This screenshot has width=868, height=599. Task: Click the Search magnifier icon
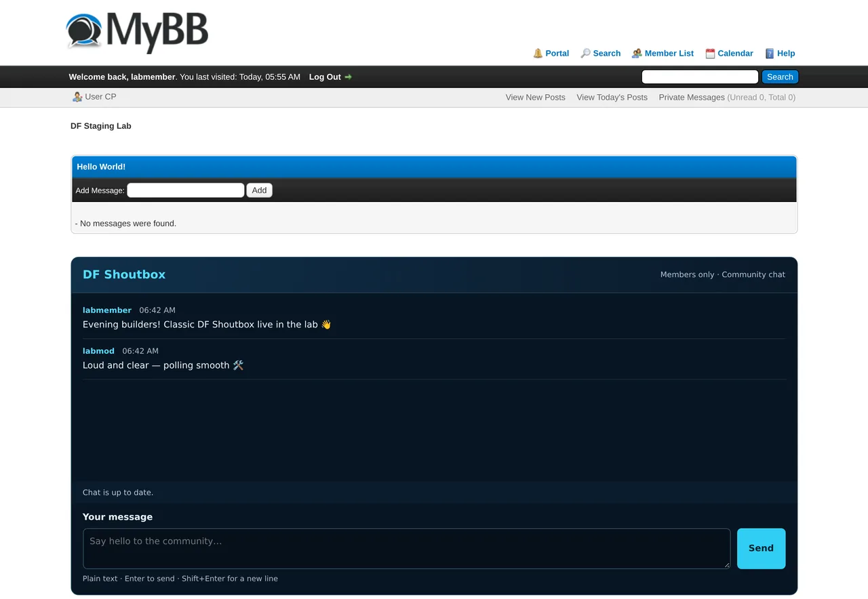(x=585, y=54)
